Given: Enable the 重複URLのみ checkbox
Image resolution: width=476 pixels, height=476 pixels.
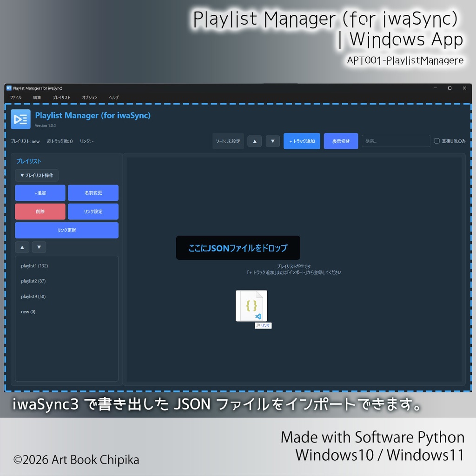Looking at the screenshot, I should (437, 141).
